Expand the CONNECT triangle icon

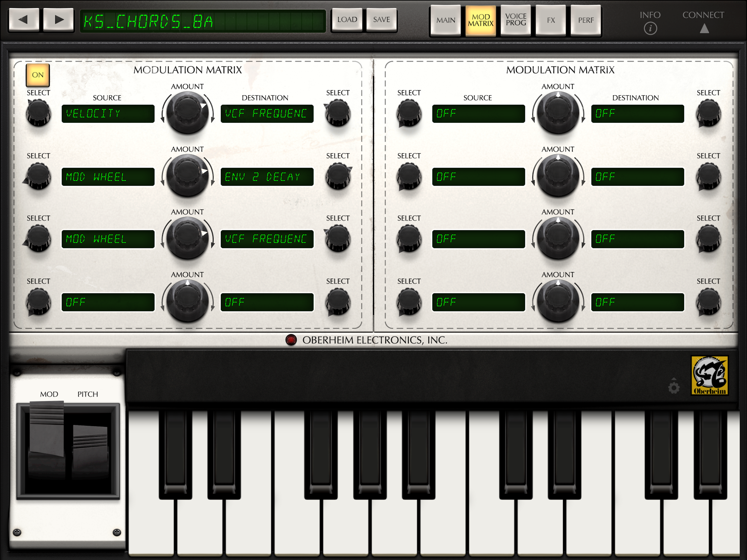[x=704, y=28]
